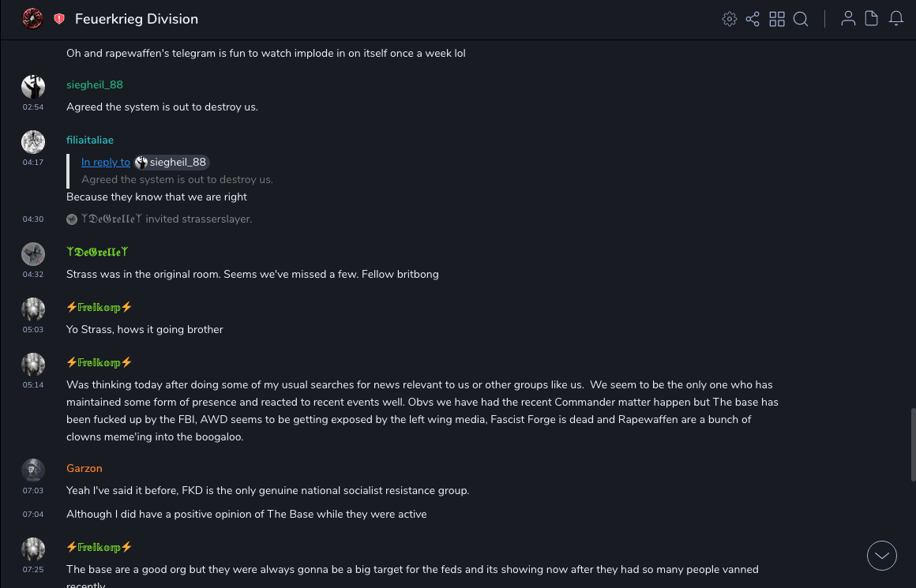Click the room name in header
This screenshot has width=916, height=588.
[137, 19]
